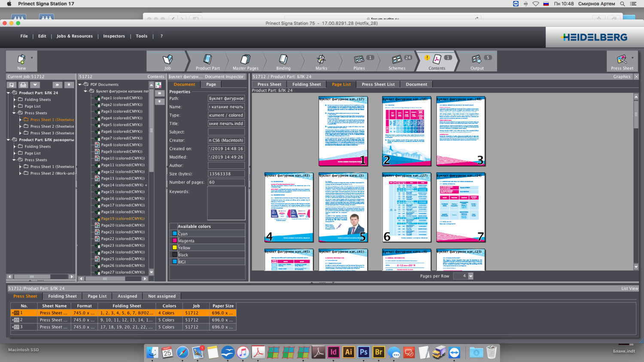Screen dimensions: 644x362
Task: Sort the Contents list alphabetically with A-Z icon
Action: (x=159, y=85)
